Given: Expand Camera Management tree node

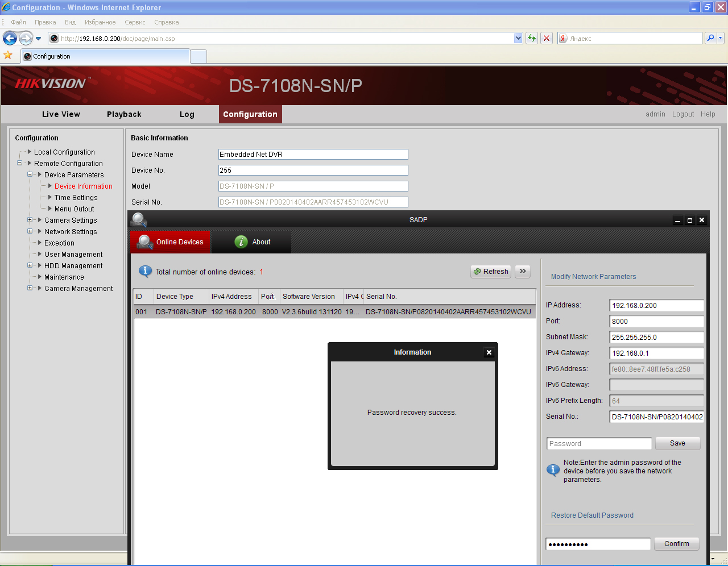Looking at the screenshot, I should click(x=30, y=288).
